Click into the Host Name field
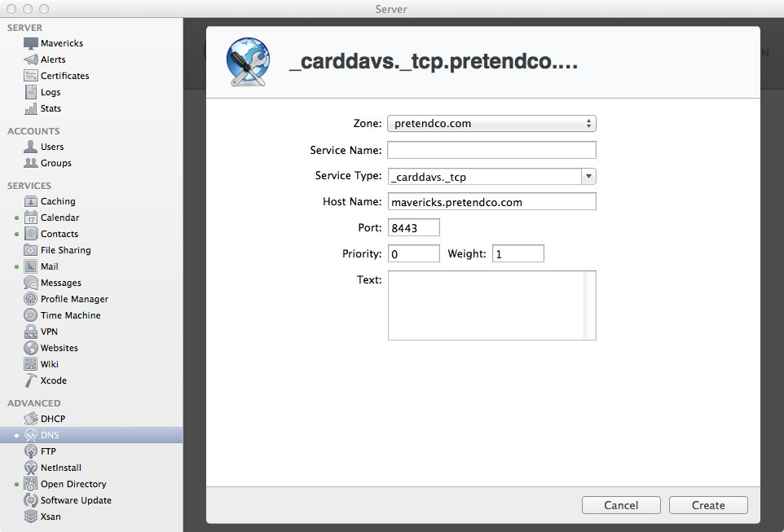The width and height of the screenshot is (784, 532). 492,202
